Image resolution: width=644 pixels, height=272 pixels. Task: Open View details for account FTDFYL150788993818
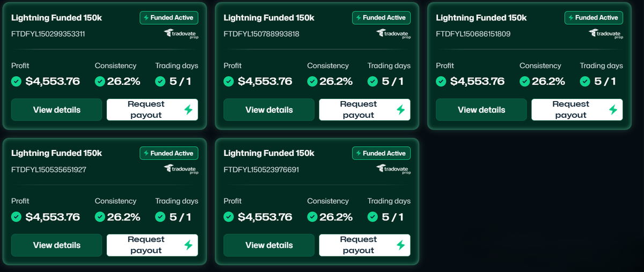click(x=269, y=110)
